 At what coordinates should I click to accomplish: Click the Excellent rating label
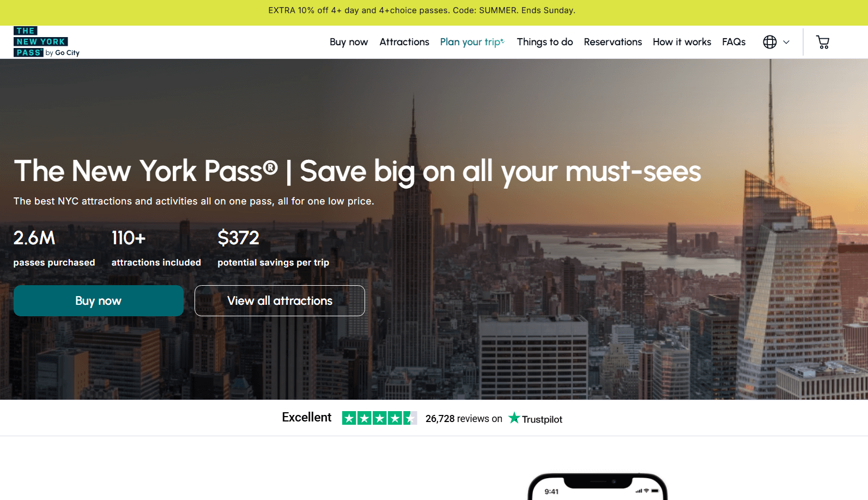tap(307, 417)
